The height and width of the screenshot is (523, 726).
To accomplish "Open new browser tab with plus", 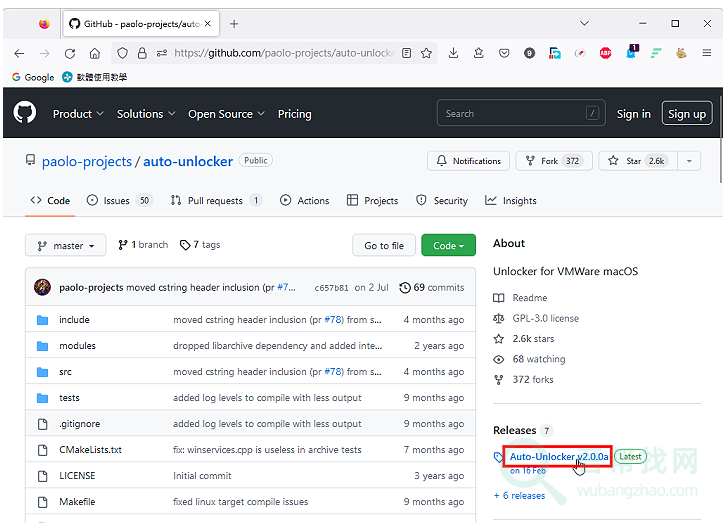I will click(x=234, y=24).
